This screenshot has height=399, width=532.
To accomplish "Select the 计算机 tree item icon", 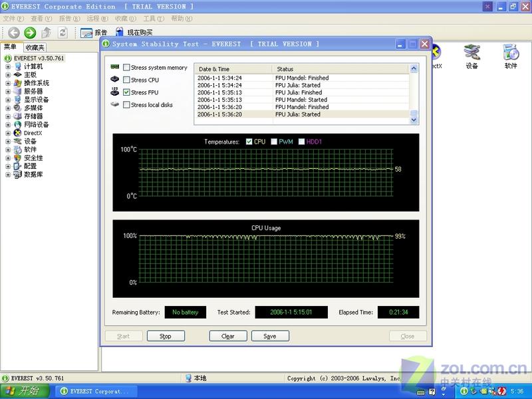I will click(x=18, y=66).
